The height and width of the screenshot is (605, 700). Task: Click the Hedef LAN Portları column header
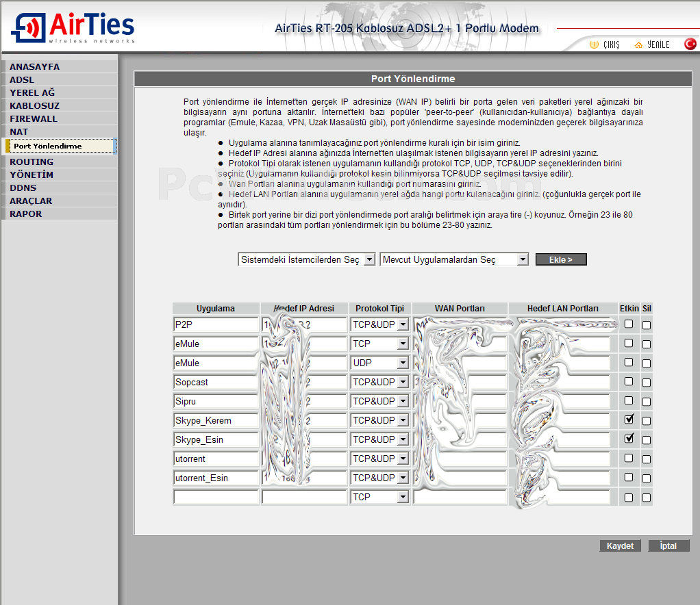pos(562,308)
